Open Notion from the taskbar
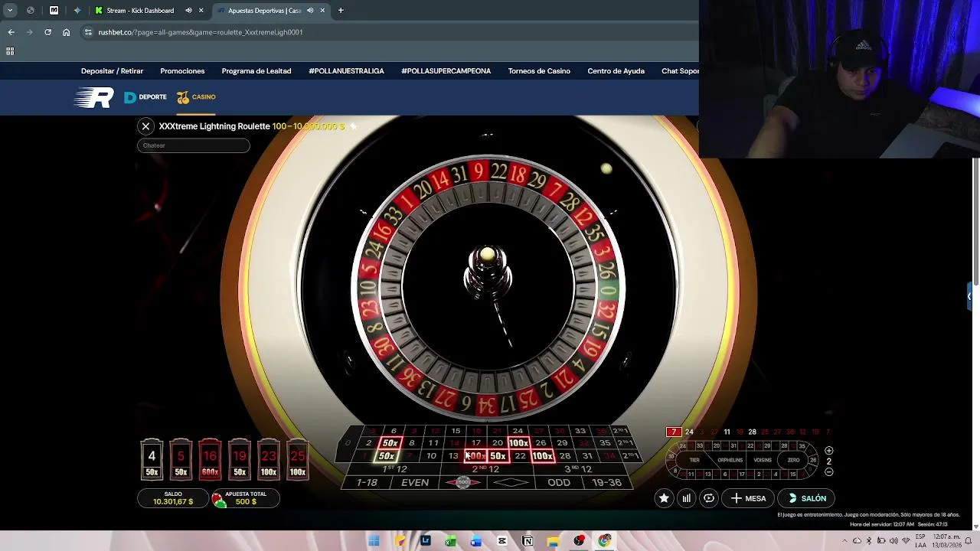 528,541
